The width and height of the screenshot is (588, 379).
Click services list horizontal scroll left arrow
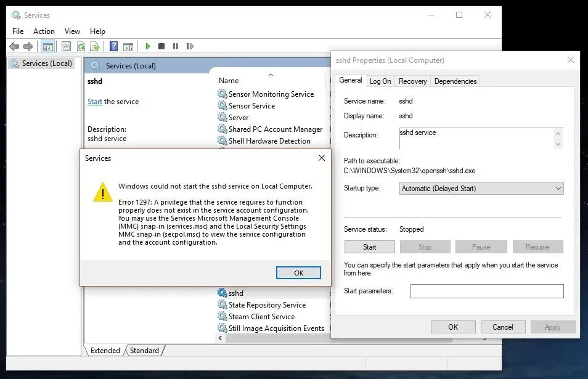point(221,338)
